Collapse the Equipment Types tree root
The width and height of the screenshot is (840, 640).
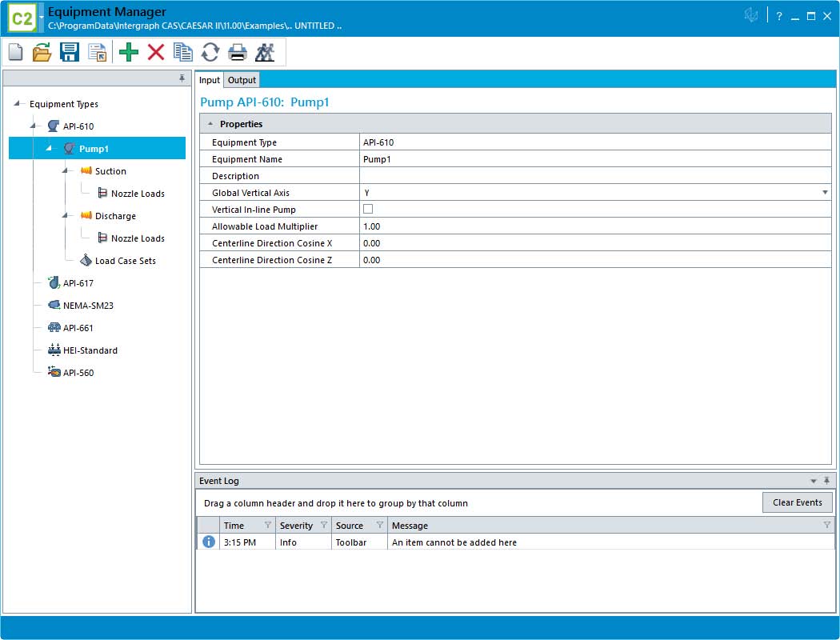17,103
